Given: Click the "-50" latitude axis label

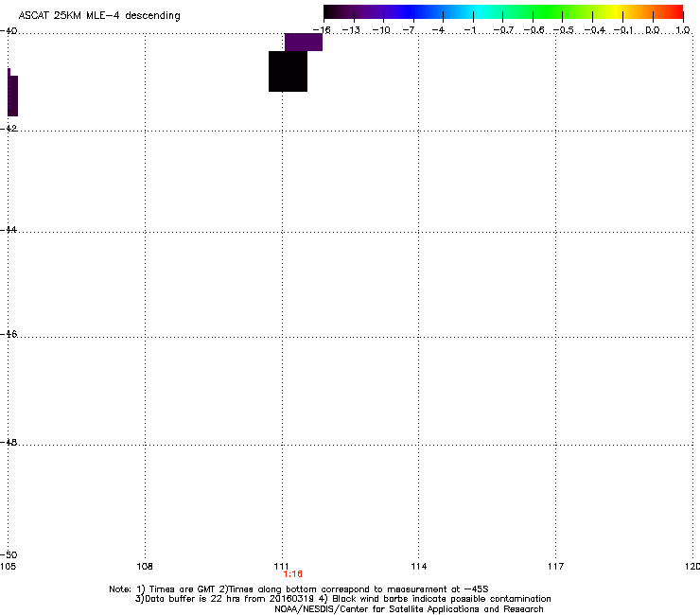Looking at the screenshot, I should point(9,554).
